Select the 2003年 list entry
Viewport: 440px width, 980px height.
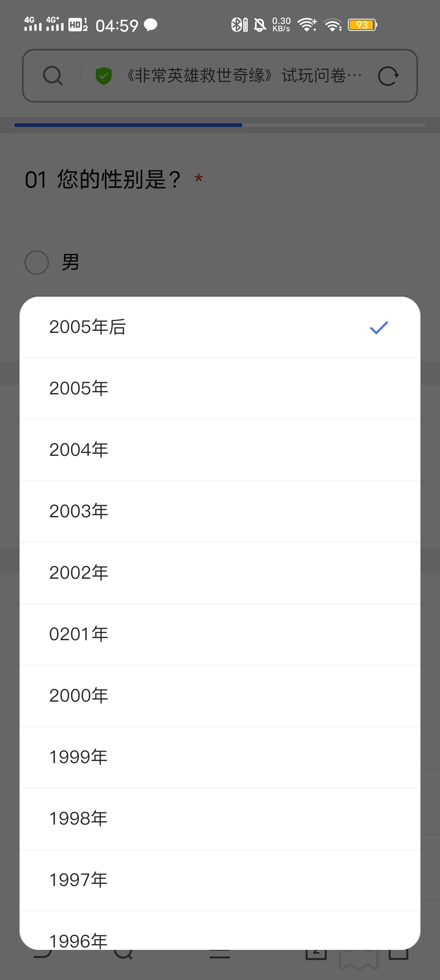click(220, 512)
